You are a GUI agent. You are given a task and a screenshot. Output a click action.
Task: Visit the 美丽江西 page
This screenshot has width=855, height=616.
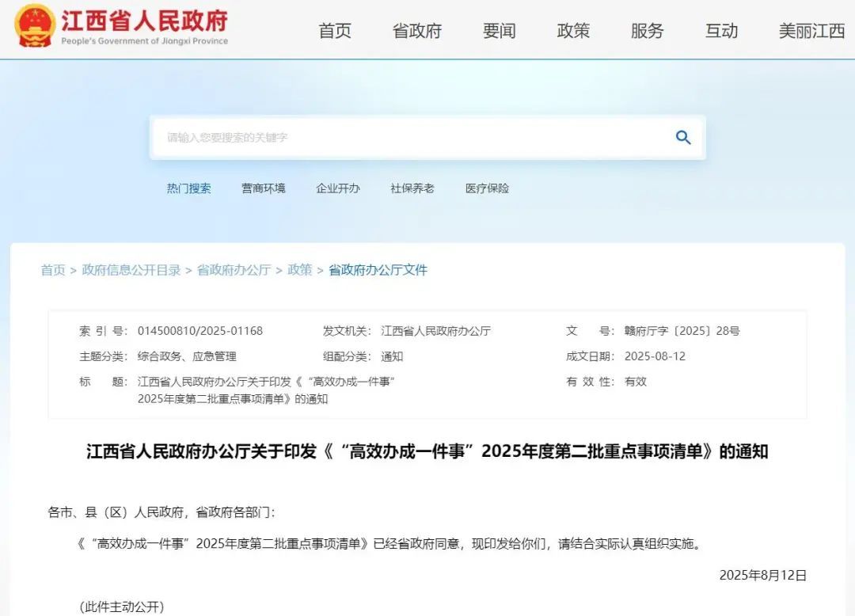point(810,31)
